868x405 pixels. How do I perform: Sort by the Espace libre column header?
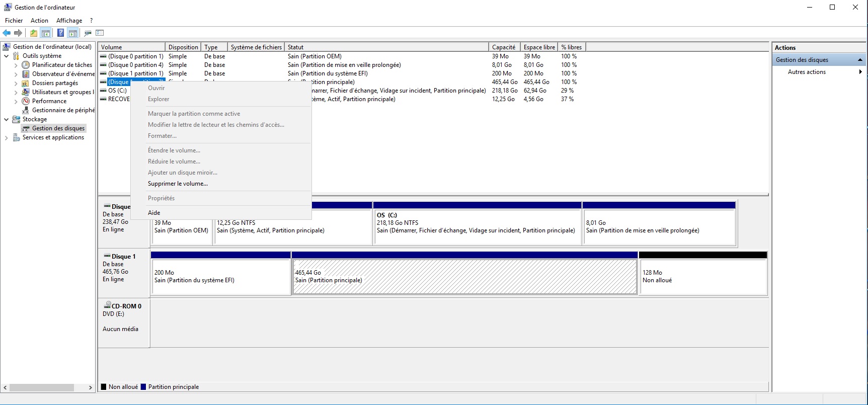coord(539,47)
